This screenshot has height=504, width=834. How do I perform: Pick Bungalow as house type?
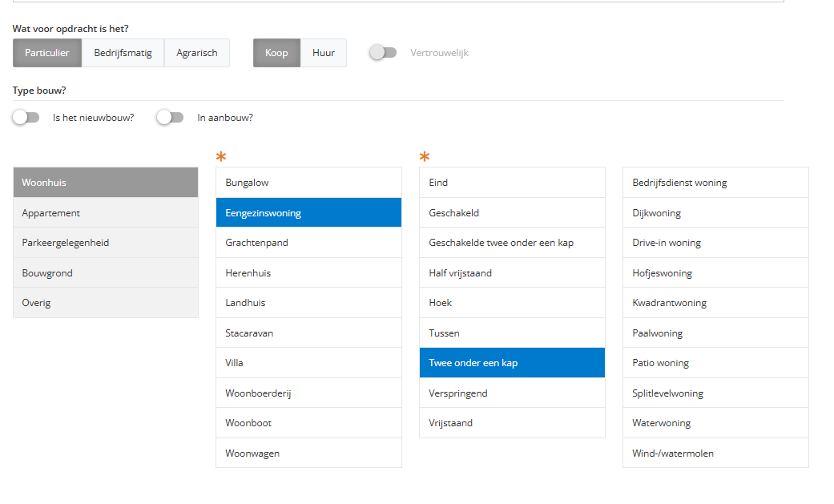pos(308,183)
